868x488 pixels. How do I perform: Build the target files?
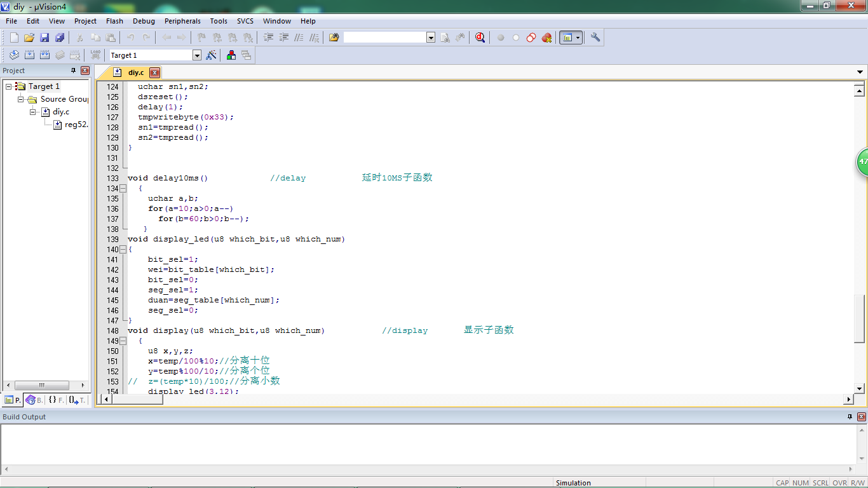(x=29, y=55)
